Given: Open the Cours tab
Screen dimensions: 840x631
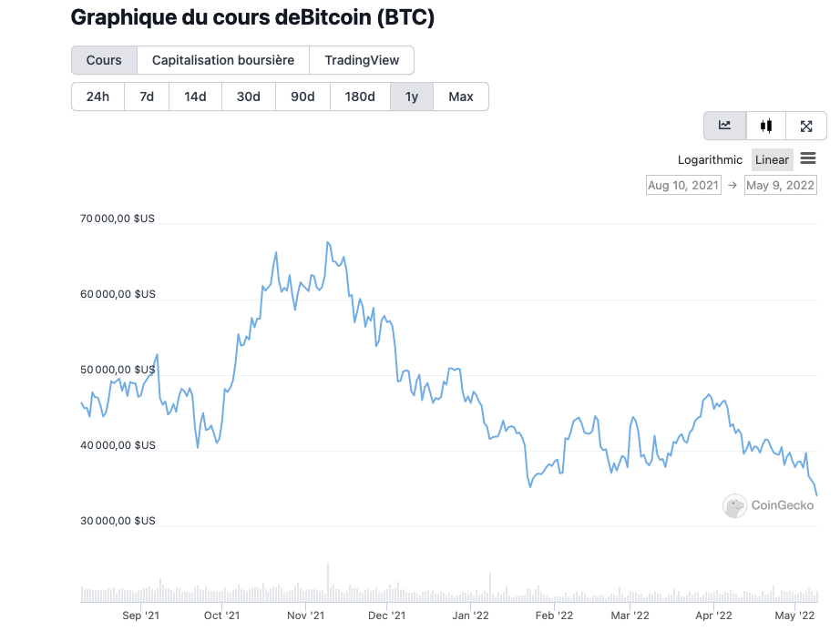Looking at the screenshot, I should (104, 60).
